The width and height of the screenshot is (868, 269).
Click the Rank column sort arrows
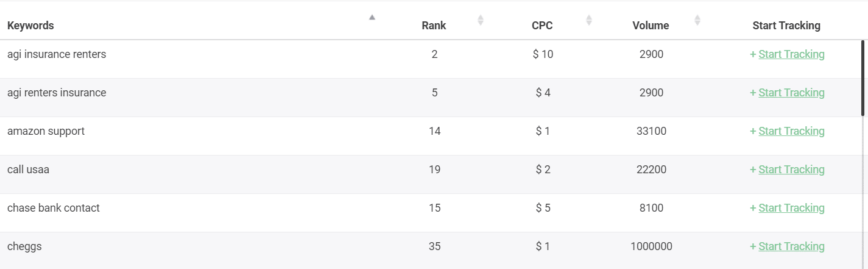coord(481,20)
